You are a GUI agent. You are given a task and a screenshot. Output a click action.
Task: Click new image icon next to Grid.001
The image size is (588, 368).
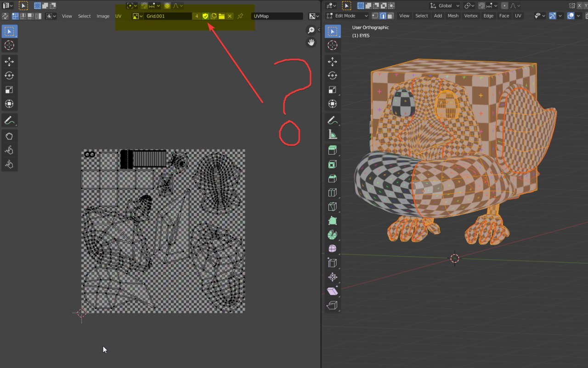(214, 16)
